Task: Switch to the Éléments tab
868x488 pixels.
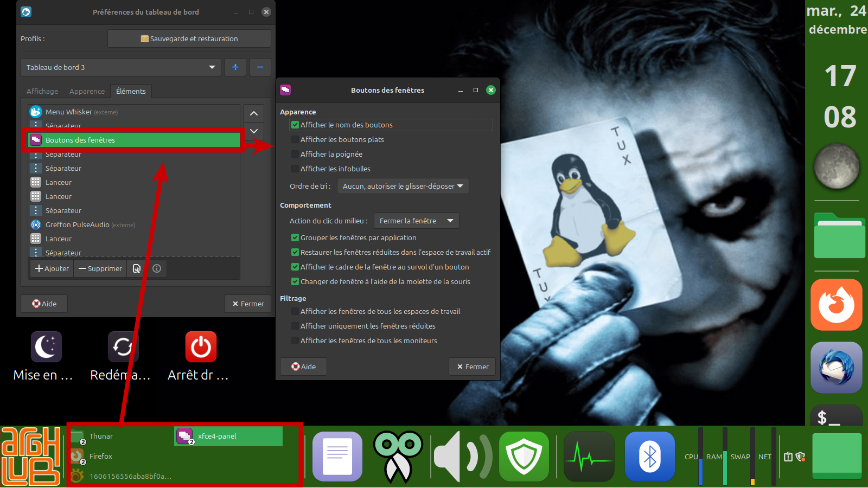Action: 131,91
